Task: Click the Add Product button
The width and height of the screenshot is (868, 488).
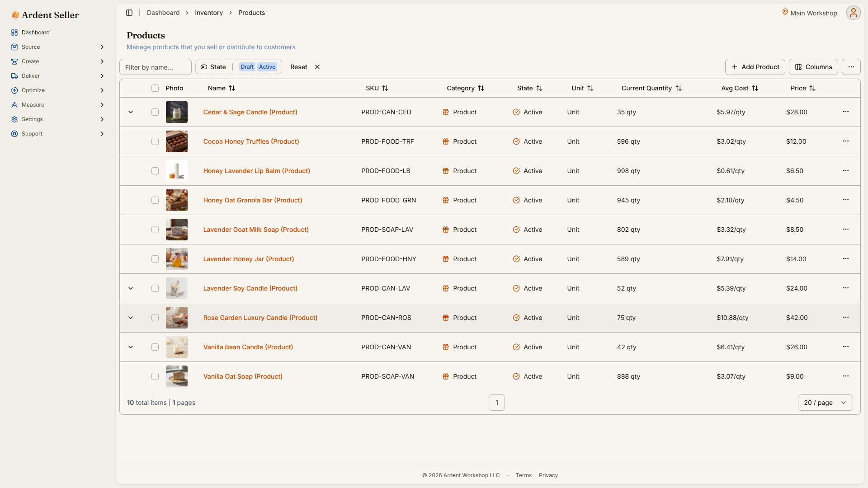Action: (755, 67)
